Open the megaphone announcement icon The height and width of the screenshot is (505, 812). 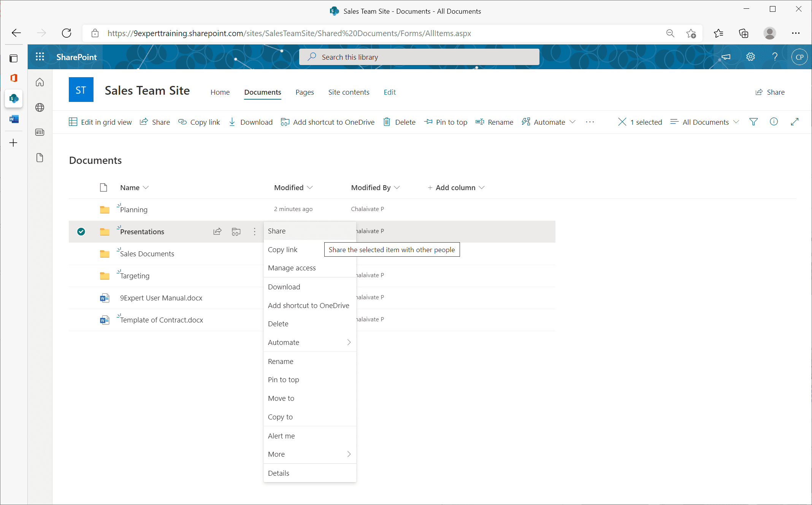tap(725, 57)
